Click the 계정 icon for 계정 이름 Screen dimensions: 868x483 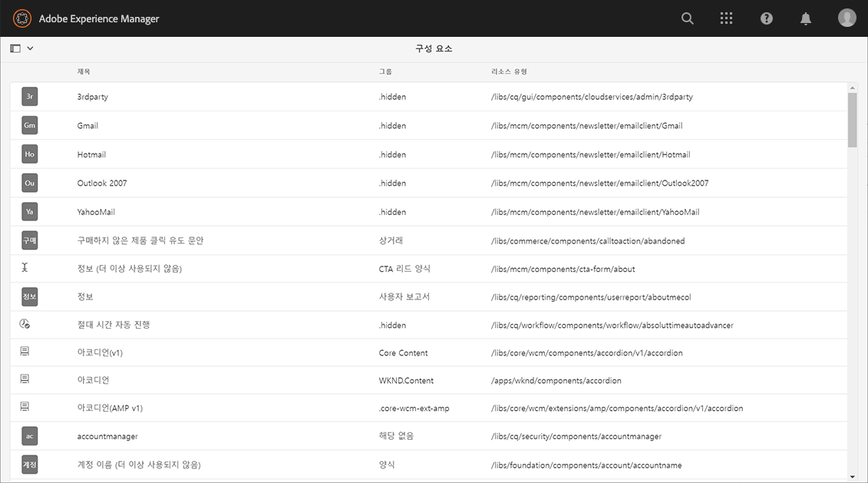[30, 465]
